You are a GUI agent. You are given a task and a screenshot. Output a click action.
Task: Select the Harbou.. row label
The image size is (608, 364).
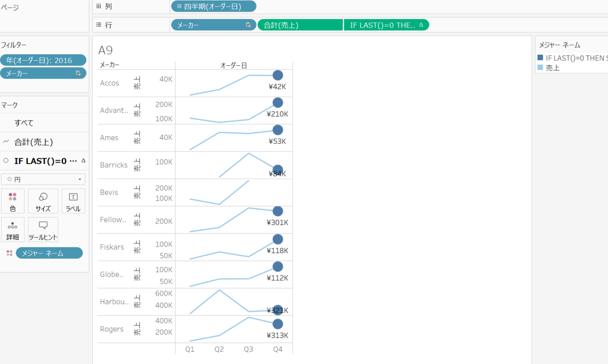115,302
